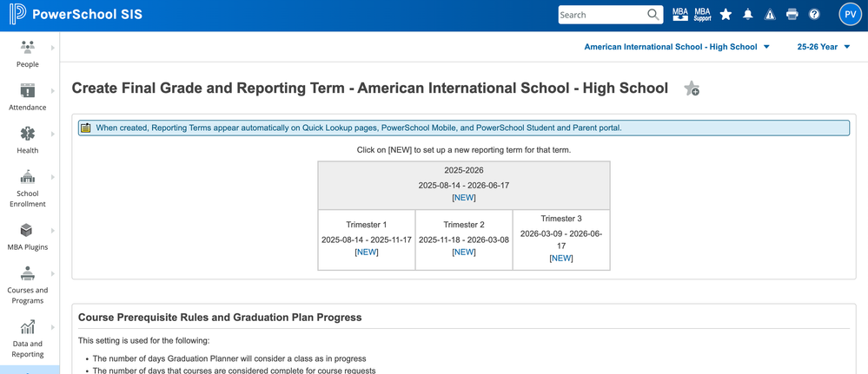The height and width of the screenshot is (374, 868).
Task: Add page to favorites star icon
Action: tap(692, 89)
